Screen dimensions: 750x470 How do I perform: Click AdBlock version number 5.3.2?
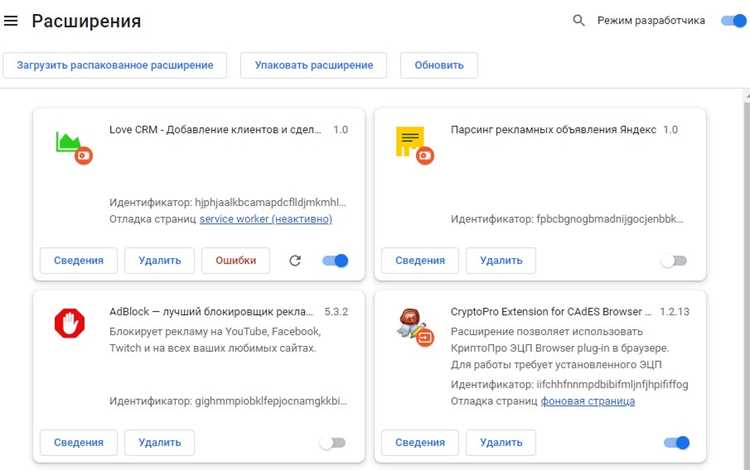[x=336, y=312]
